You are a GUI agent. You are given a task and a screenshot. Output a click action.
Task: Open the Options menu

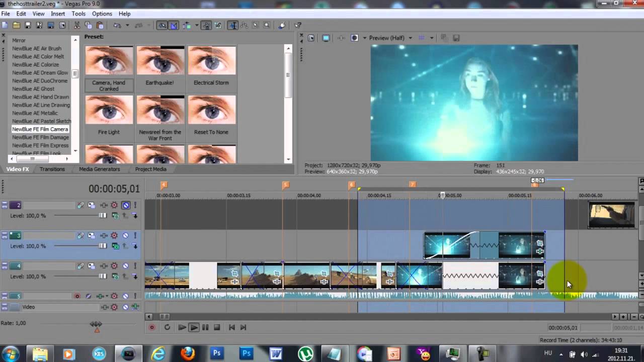[102, 14]
